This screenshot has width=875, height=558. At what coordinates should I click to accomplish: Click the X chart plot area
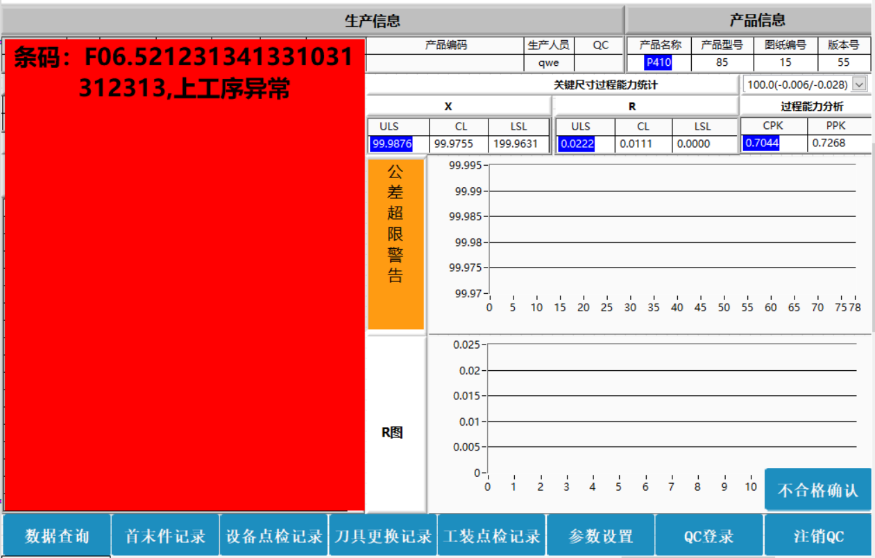pos(672,229)
